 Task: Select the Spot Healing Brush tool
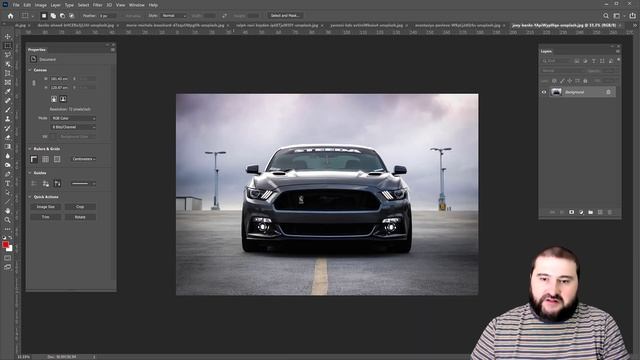[7, 100]
